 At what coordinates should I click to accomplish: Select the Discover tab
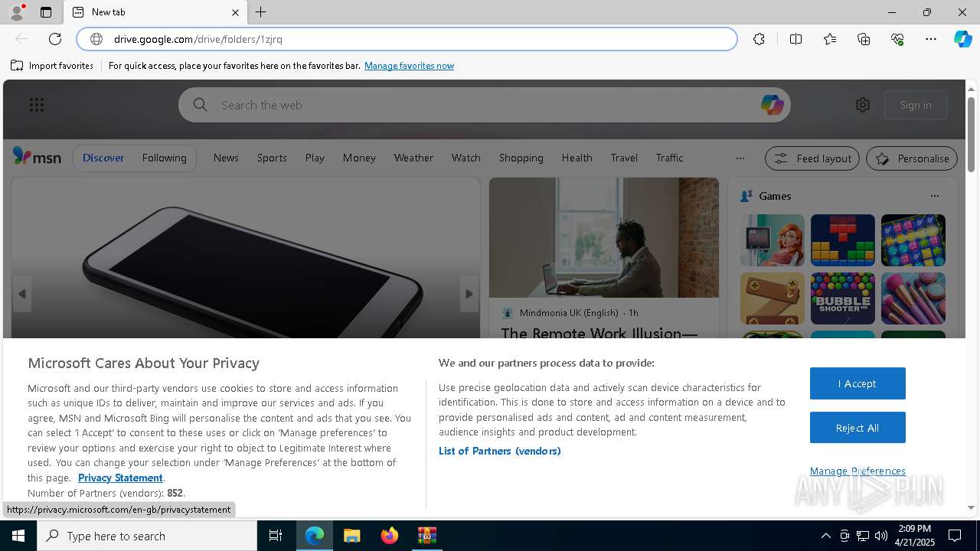click(103, 158)
